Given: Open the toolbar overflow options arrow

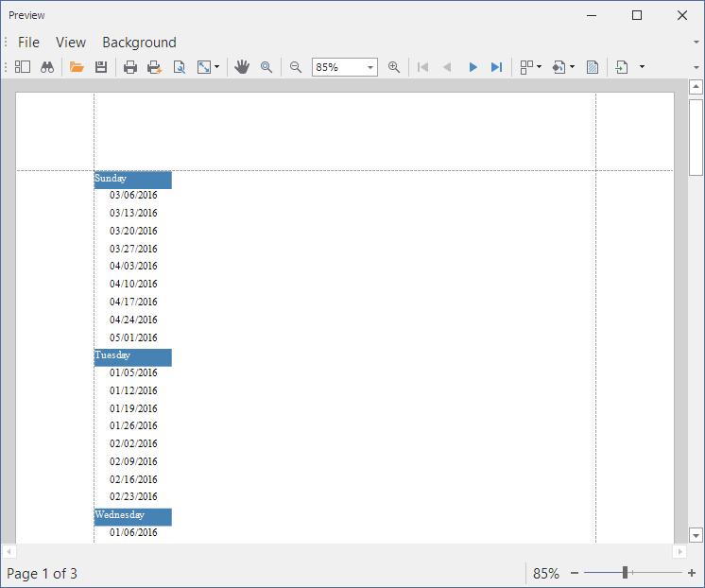Looking at the screenshot, I should pos(696,67).
